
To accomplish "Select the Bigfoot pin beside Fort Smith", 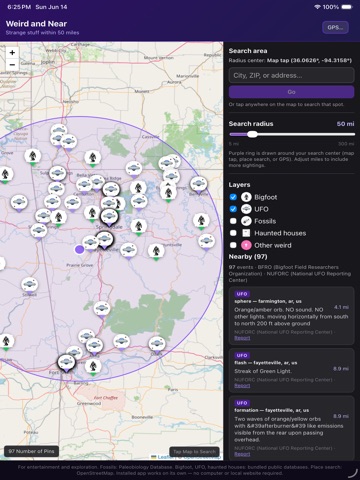I will [x=93, y=367].
